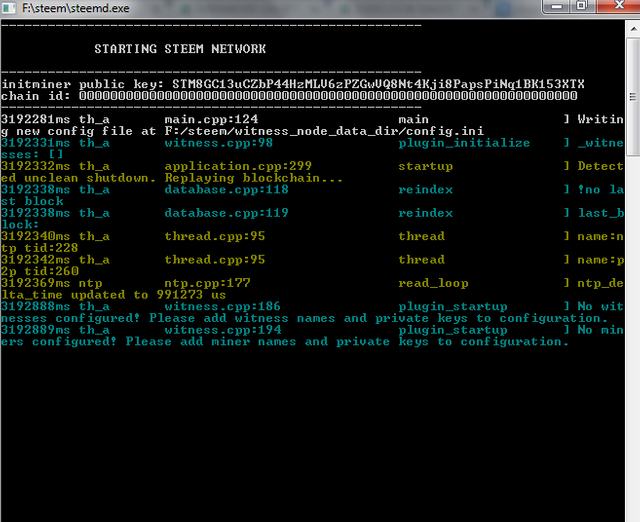
Task: Click the 'startup' function name
Action: (425, 166)
